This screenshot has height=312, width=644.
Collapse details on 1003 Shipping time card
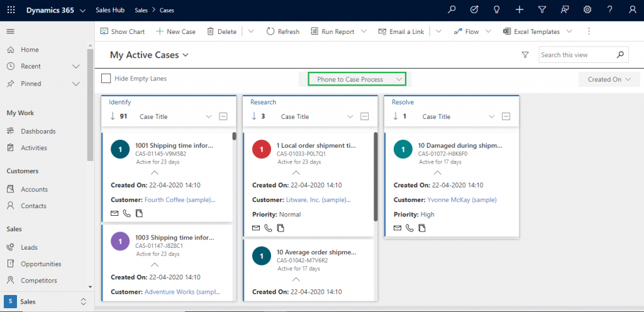coord(155,264)
